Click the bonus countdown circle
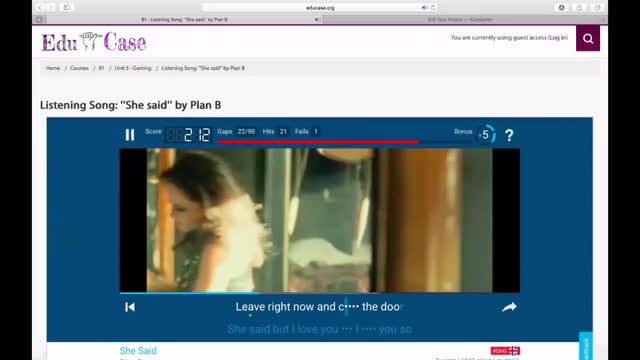The width and height of the screenshot is (640, 360). tap(486, 135)
